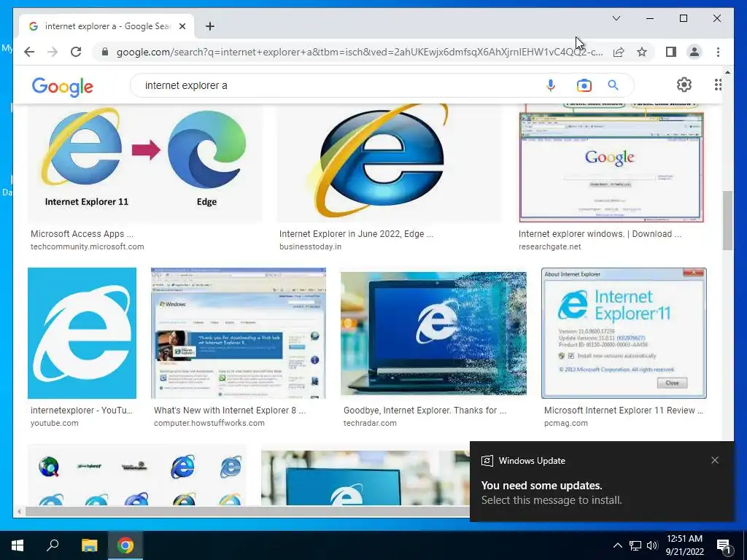747x560 pixels.
Task: Go back to the previous page
Action: (x=29, y=52)
